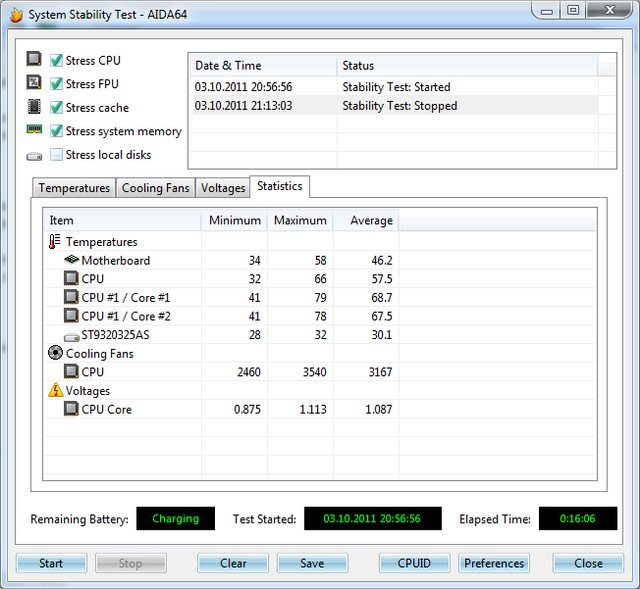
Task: Enable the Stress local disks checkbox
Action: [57, 155]
